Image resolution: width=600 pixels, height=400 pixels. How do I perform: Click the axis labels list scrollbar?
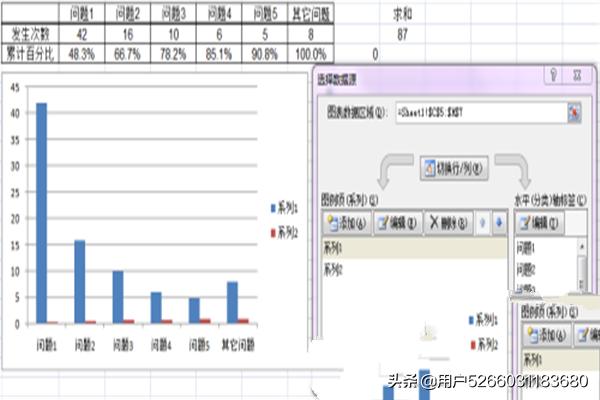coord(582,268)
